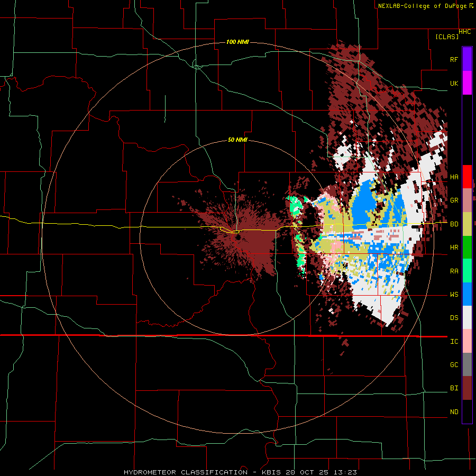The width and height of the screenshot is (476, 476).
Task: Click the RF purple legend swatch
Action: (x=467, y=59)
